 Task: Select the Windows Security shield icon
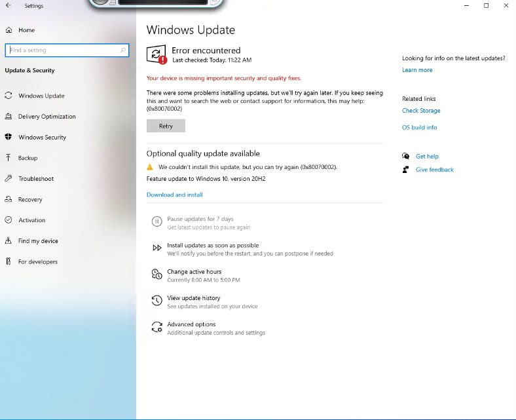pyautogui.click(x=9, y=137)
